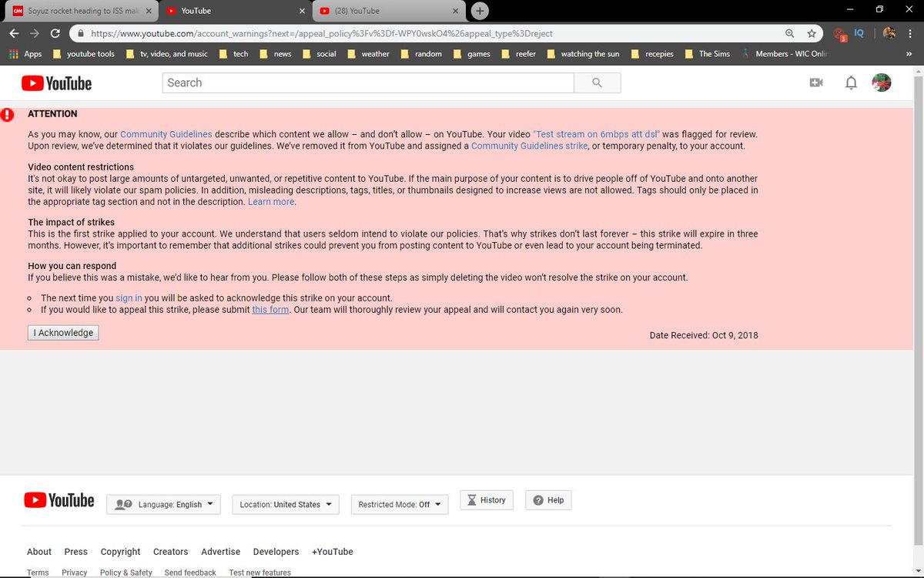Click the Help button in footer
This screenshot has width=924, height=578.
click(548, 500)
